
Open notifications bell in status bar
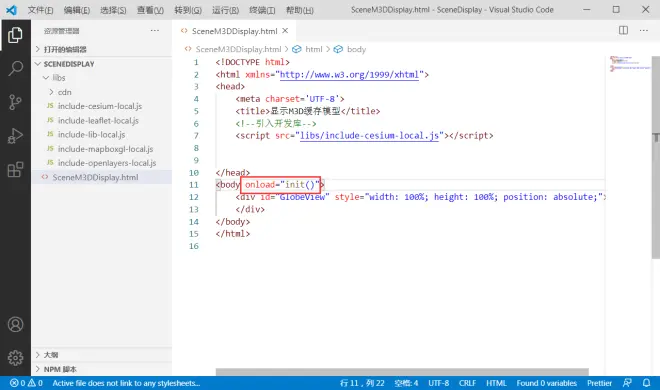(x=646, y=383)
